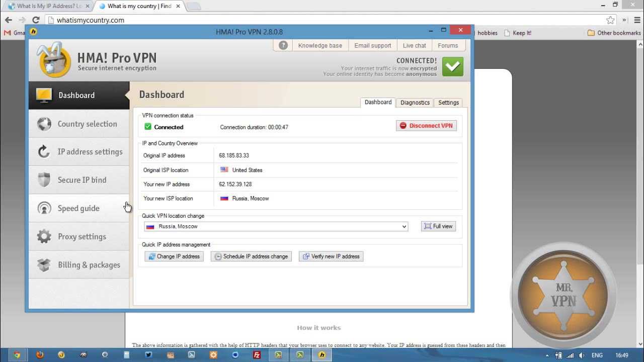The image size is (644, 362).
Task: Open Email support
Action: tap(372, 45)
